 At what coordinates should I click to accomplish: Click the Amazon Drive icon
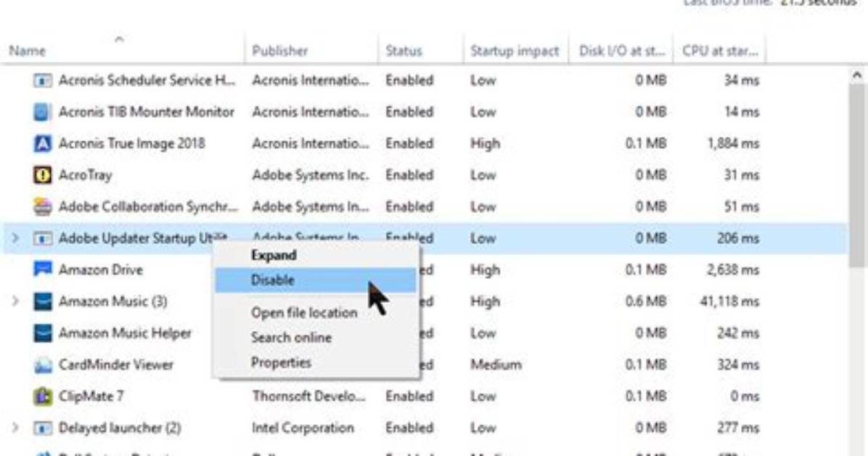pyautogui.click(x=43, y=270)
